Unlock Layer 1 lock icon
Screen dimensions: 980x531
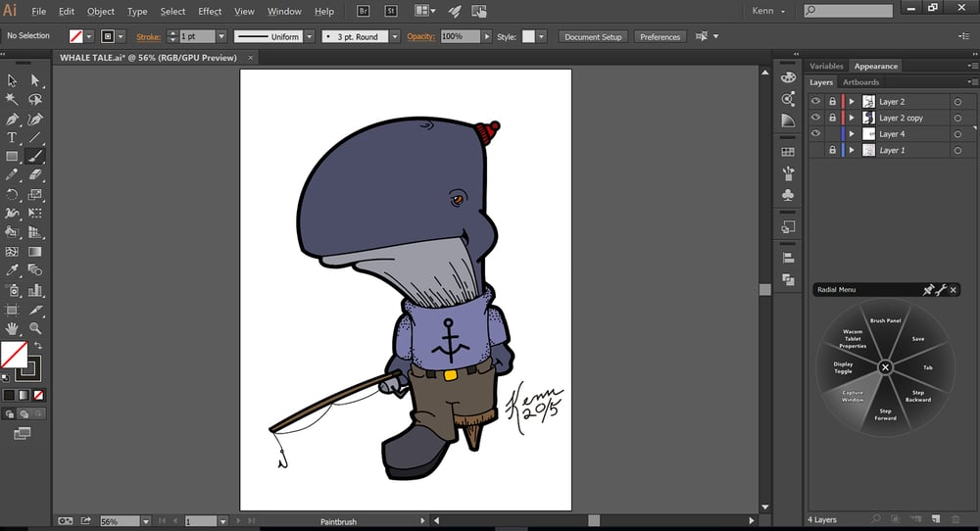pyautogui.click(x=832, y=150)
